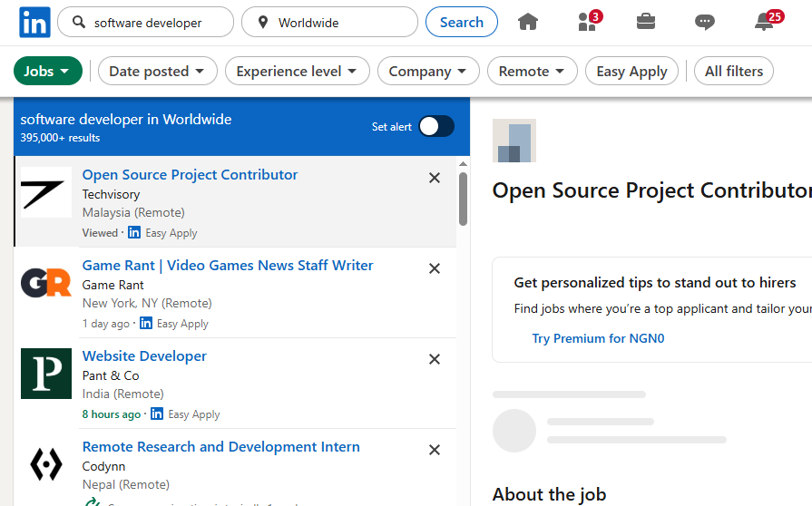The height and width of the screenshot is (506, 812).
Task: Open the Experience level filter dropdown
Action: pyautogui.click(x=298, y=71)
